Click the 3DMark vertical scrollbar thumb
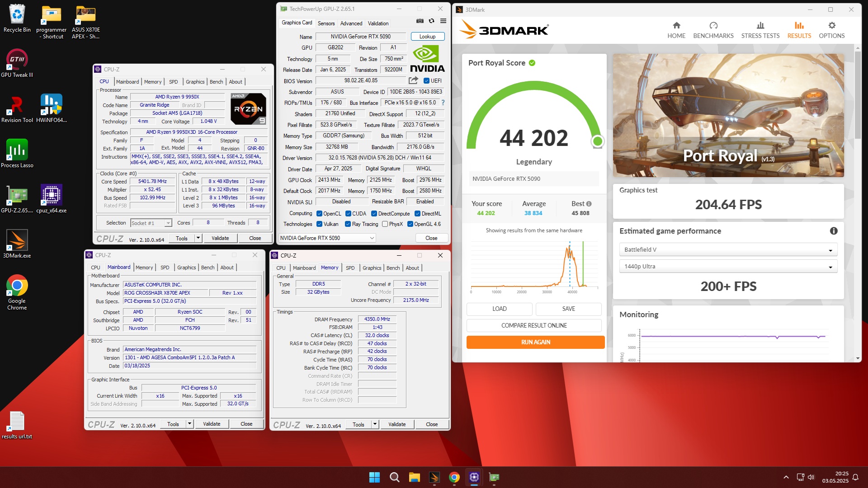 [858, 95]
